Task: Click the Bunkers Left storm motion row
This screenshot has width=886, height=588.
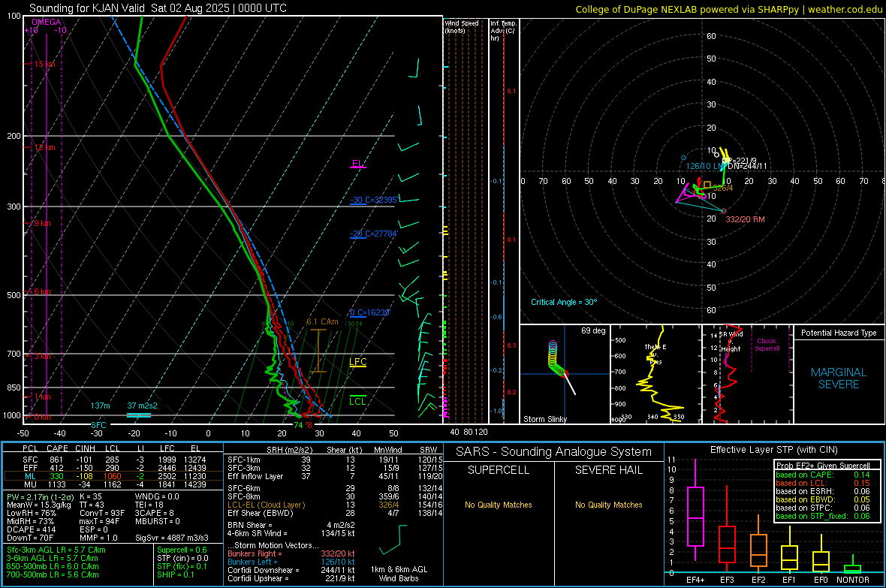Action: pyautogui.click(x=291, y=562)
